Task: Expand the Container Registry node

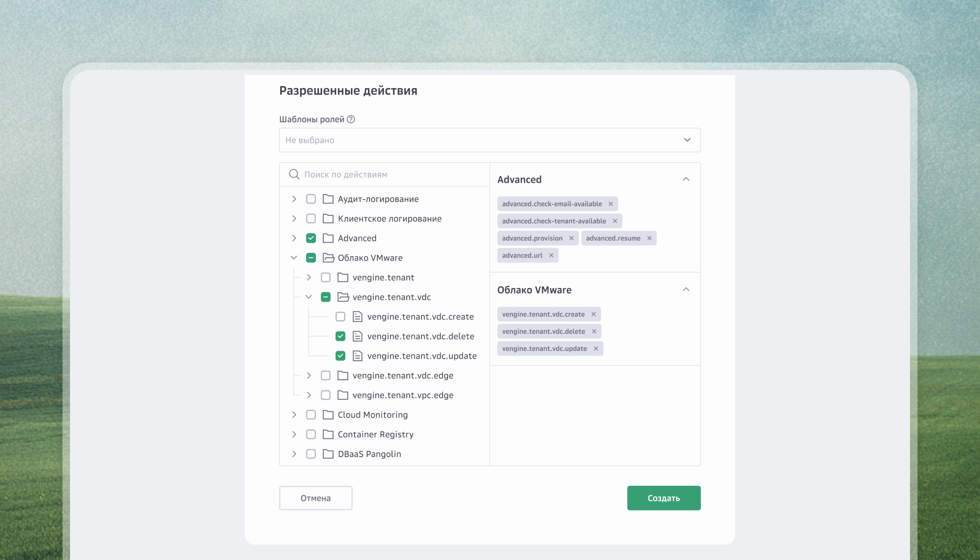Action: pyautogui.click(x=294, y=434)
